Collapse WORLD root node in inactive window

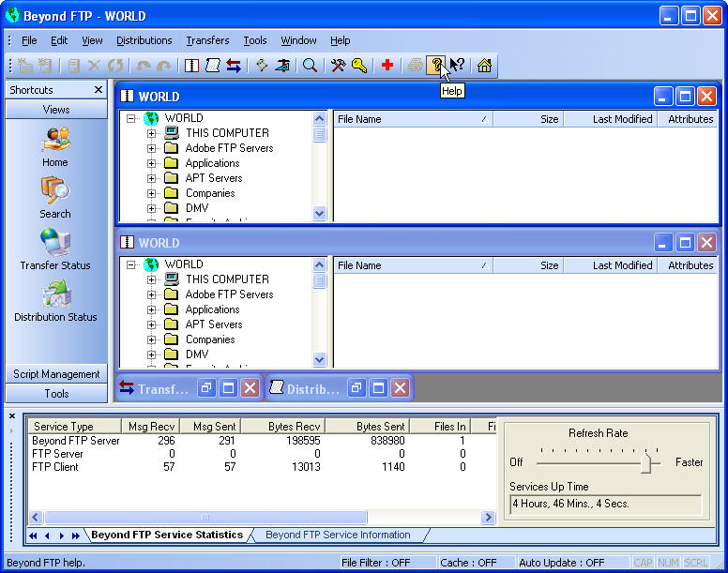point(131,264)
